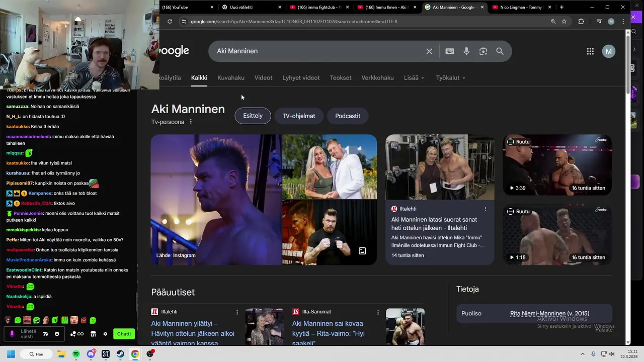Open channel points balance icon
The height and width of the screenshot is (362, 644).
coord(77,334)
